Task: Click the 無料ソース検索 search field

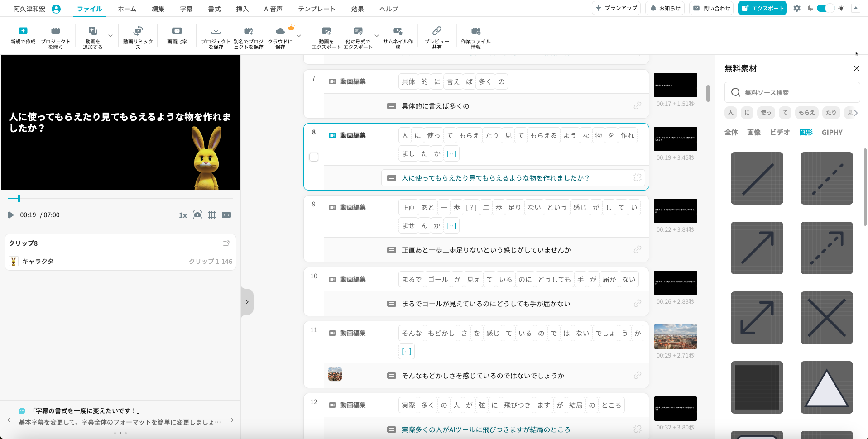Action: 792,92
